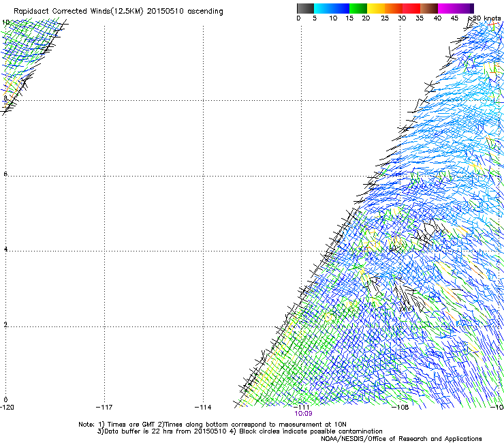Click the legend value 25 label
The image size is (504, 443).
(x=385, y=18)
